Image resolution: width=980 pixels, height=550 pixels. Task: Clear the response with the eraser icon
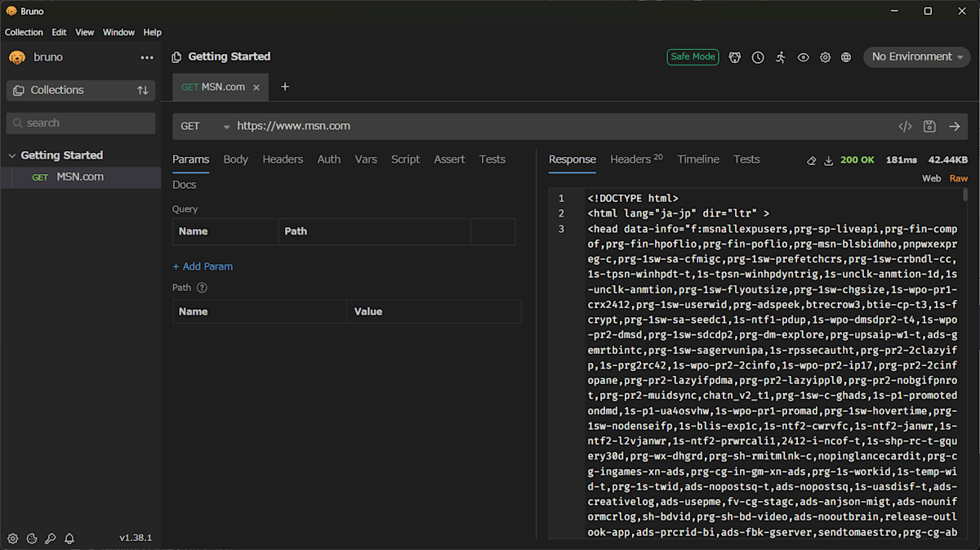[811, 160]
